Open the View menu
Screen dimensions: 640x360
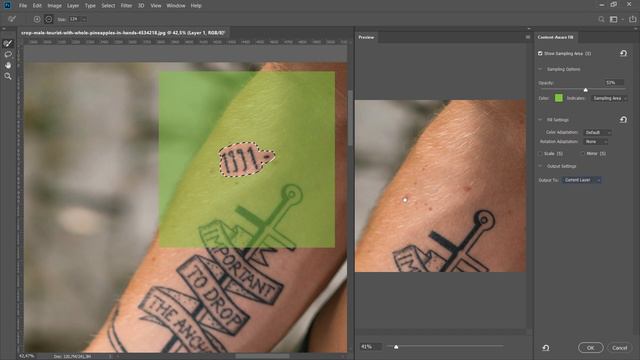[x=156, y=6]
